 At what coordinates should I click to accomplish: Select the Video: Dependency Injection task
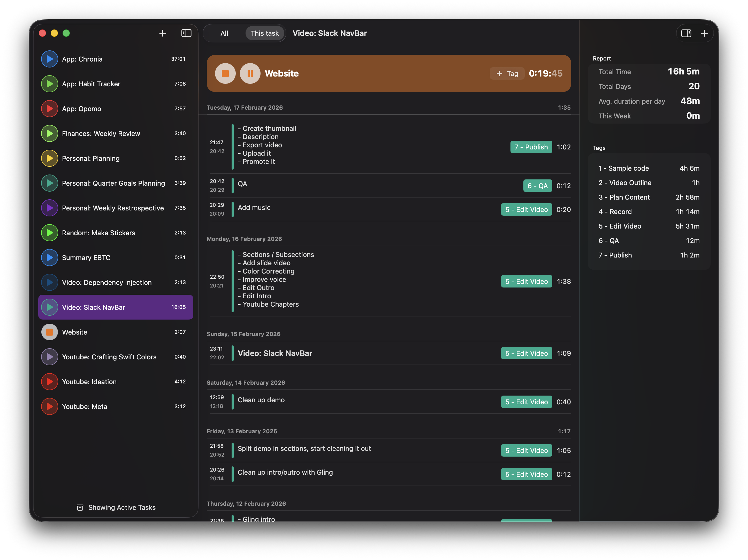(107, 282)
